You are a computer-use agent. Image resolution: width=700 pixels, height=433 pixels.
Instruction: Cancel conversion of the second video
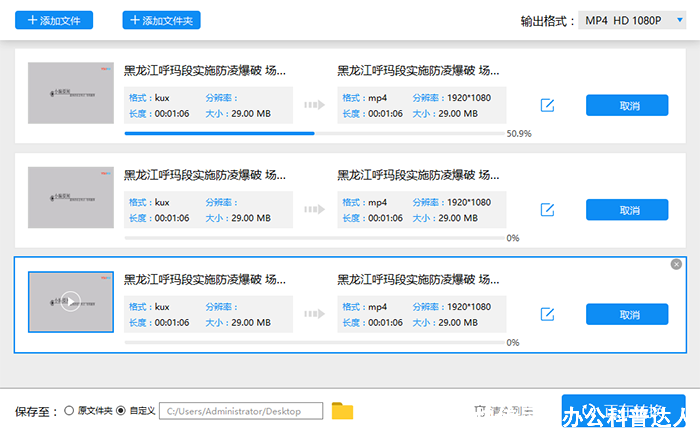[627, 210]
